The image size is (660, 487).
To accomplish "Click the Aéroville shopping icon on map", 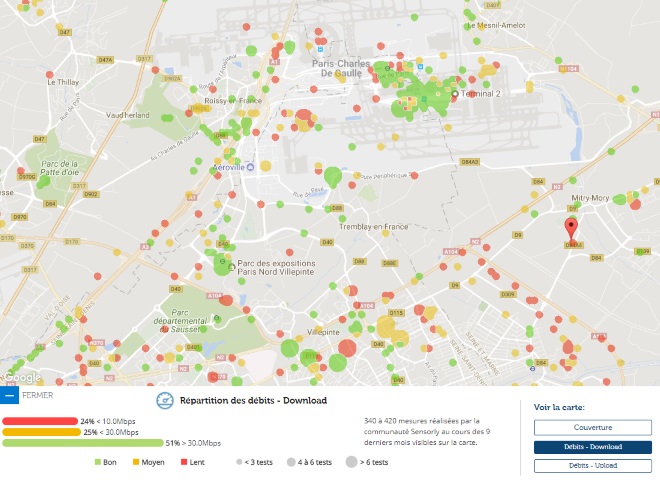I will point(252,167).
